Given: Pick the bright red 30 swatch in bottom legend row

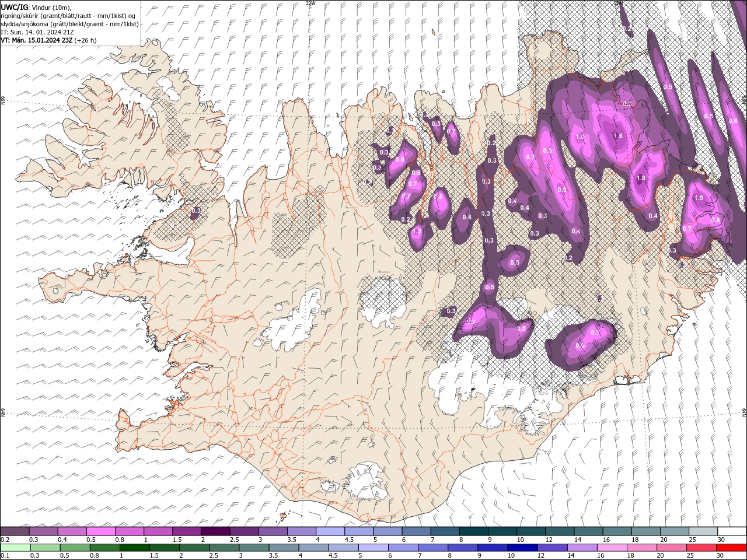Looking at the screenshot, I should pyautogui.click(x=731, y=548).
